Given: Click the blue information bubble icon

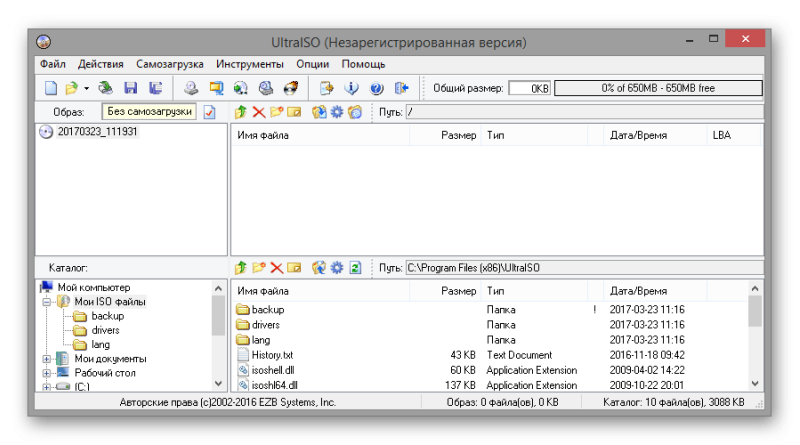Looking at the screenshot, I should 352,88.
